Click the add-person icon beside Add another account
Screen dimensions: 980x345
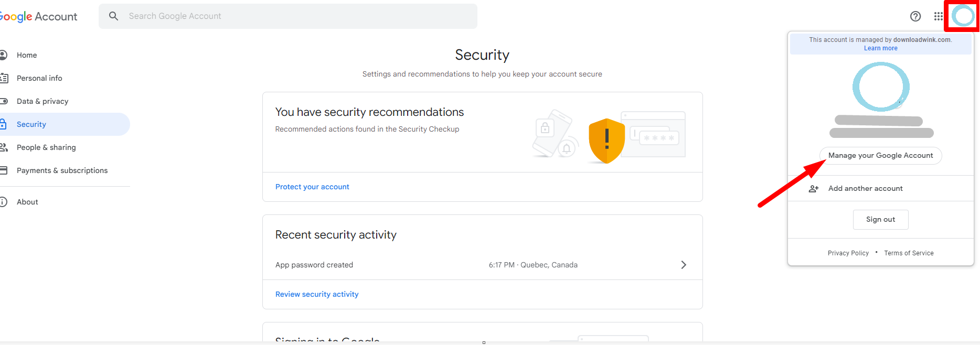tap(814, 189)
